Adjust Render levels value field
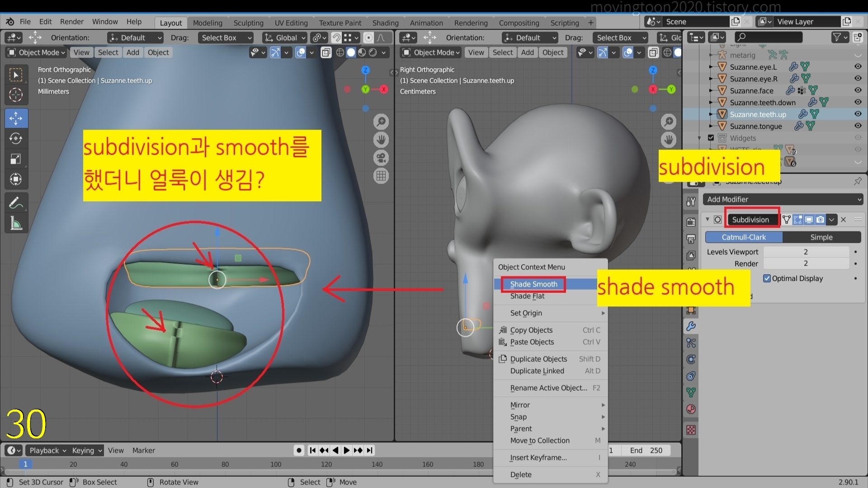Image resolution: width=868 pixels, height=488 pixels. click(x=806, y=263)
